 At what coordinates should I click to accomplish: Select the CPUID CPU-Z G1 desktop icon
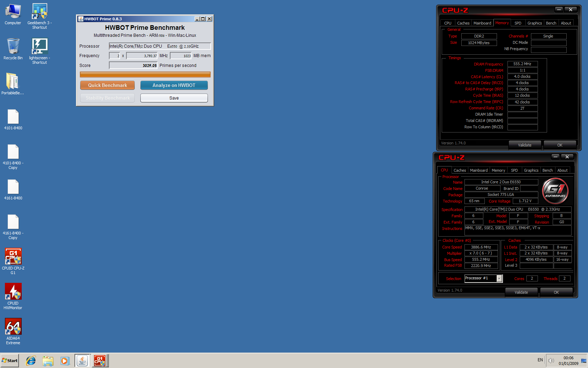(x=13, y=261)
